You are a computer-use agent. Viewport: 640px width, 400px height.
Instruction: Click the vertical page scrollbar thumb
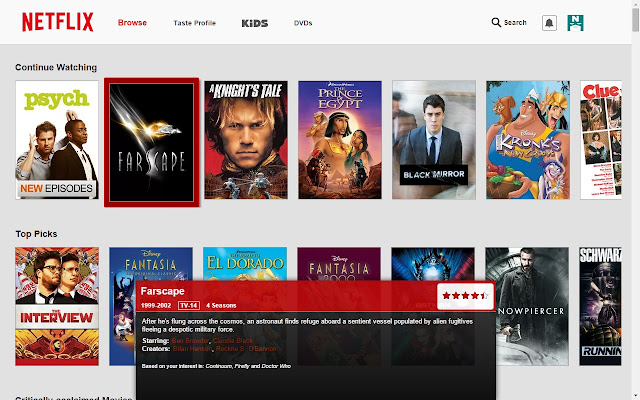pyautogui.click(x=636, y=19)
